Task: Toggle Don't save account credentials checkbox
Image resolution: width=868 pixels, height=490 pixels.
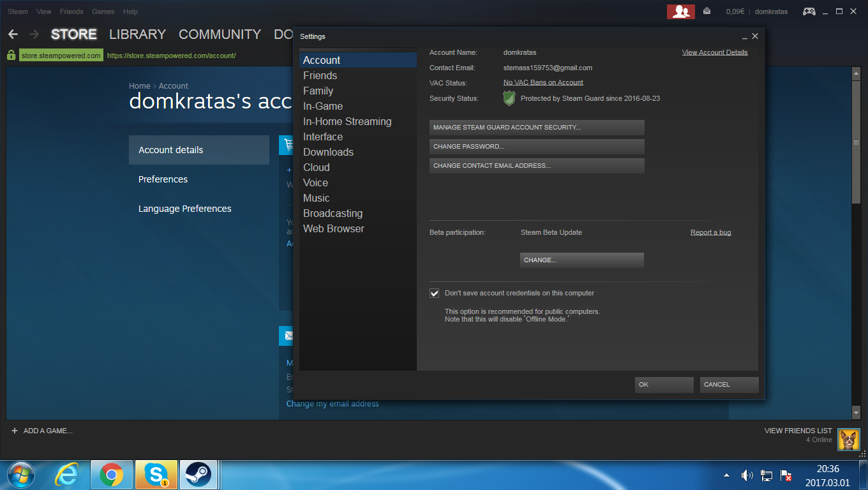Action: click(435, 293)
